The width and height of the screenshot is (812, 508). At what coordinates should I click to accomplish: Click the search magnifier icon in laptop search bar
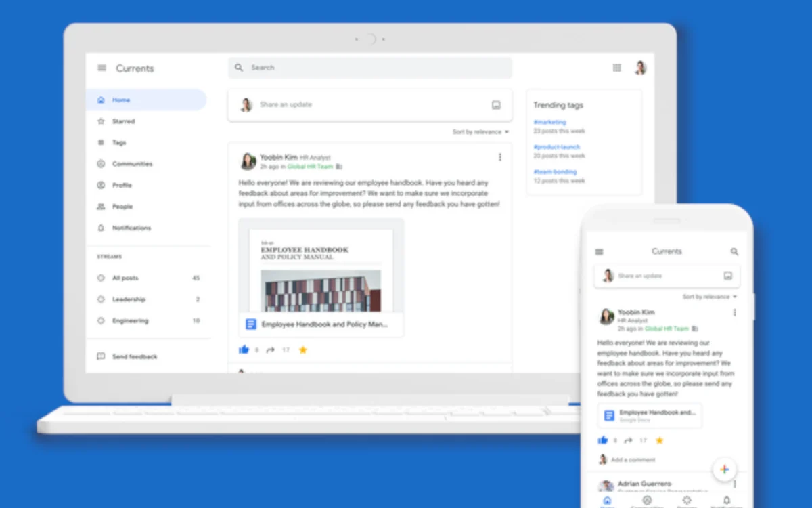(x=239, y=68)
